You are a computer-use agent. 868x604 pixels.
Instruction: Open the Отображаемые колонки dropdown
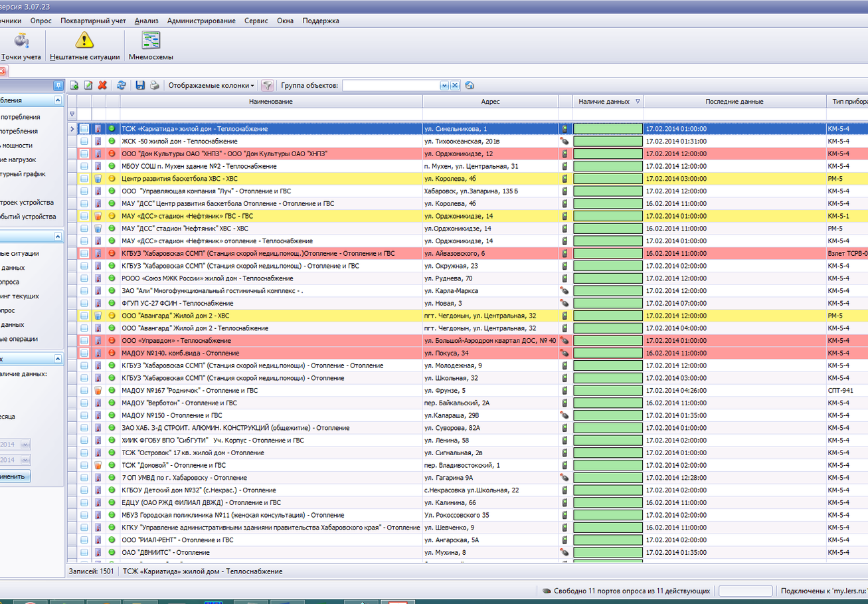tap(211, 86)
